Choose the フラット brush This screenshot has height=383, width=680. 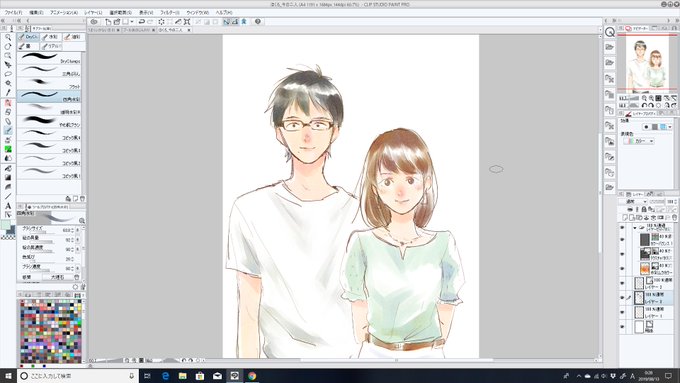tap(49, 84)
